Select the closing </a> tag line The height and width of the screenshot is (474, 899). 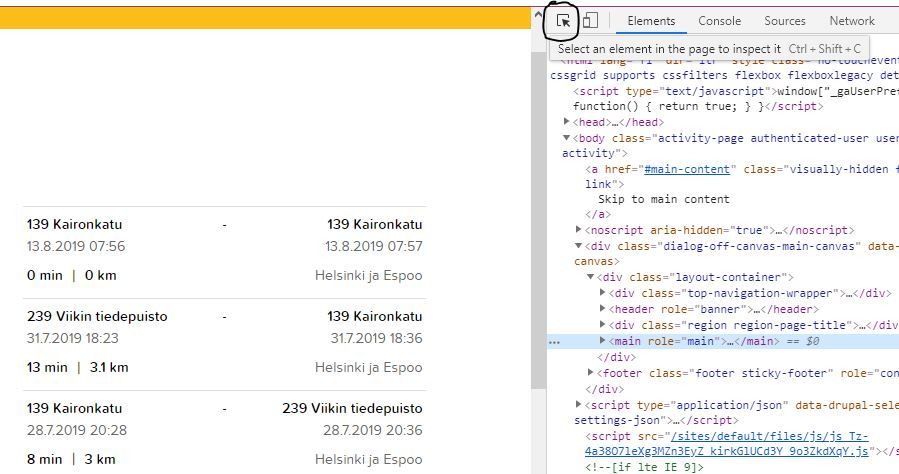click(x=598, y=214)
